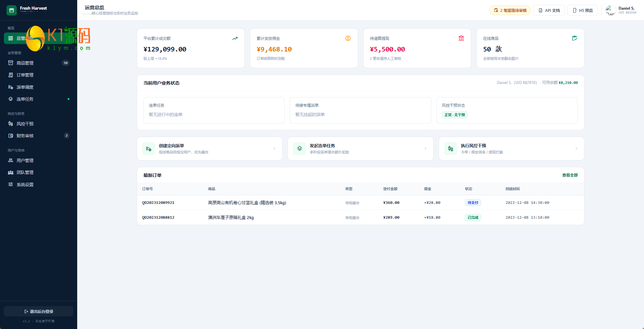Click the Fresh Harvest store logo icon
This screenshot has height=329, width=644.
tap(12, 10)
